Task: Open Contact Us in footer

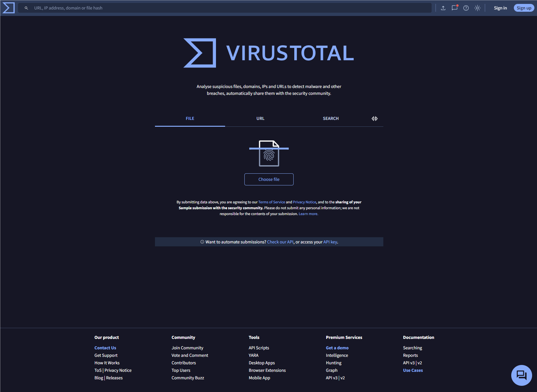Action: (x=105, y=348)
